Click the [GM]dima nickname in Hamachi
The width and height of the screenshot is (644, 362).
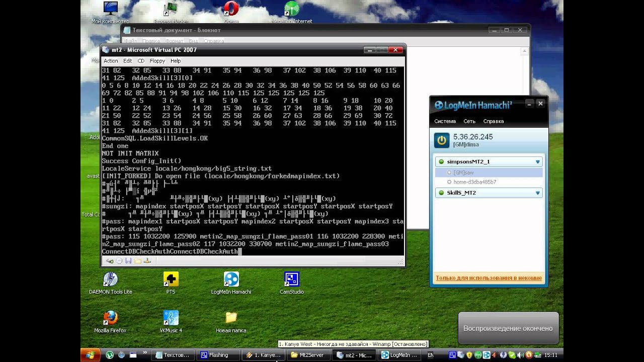466,145
